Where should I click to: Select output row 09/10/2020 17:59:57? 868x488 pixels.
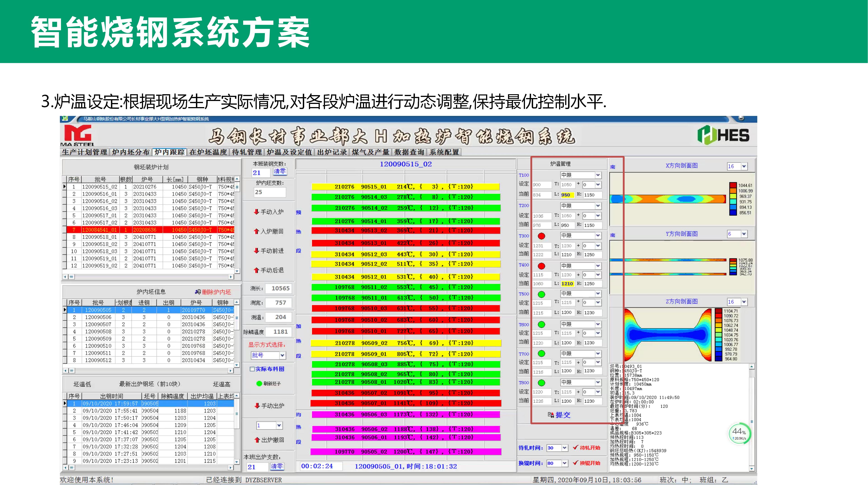tap(151, 404)
